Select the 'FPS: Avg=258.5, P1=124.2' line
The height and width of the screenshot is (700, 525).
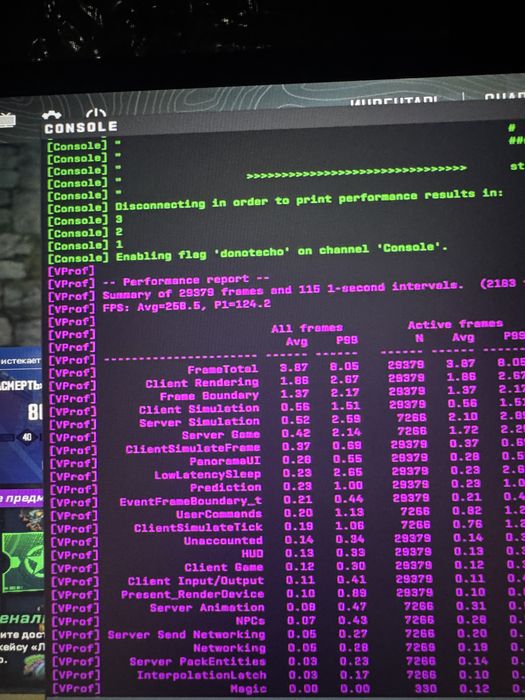tap(187, 307)
